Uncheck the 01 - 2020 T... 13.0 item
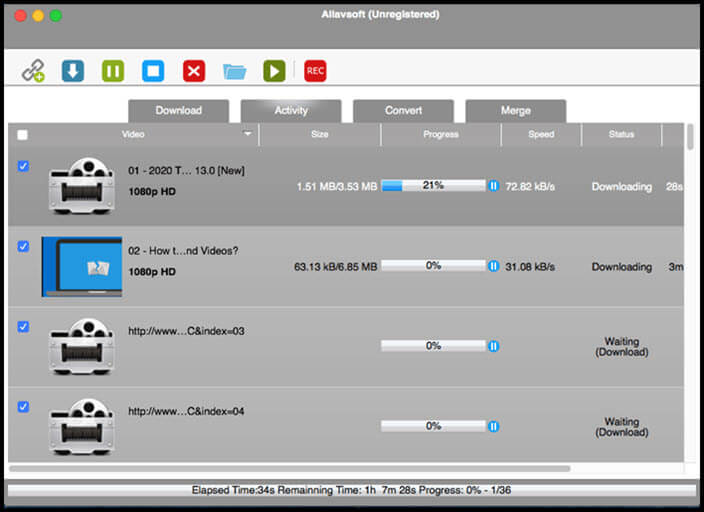Image resolution: width=704 pixels, height=512 pixels. tap(23, 166)
